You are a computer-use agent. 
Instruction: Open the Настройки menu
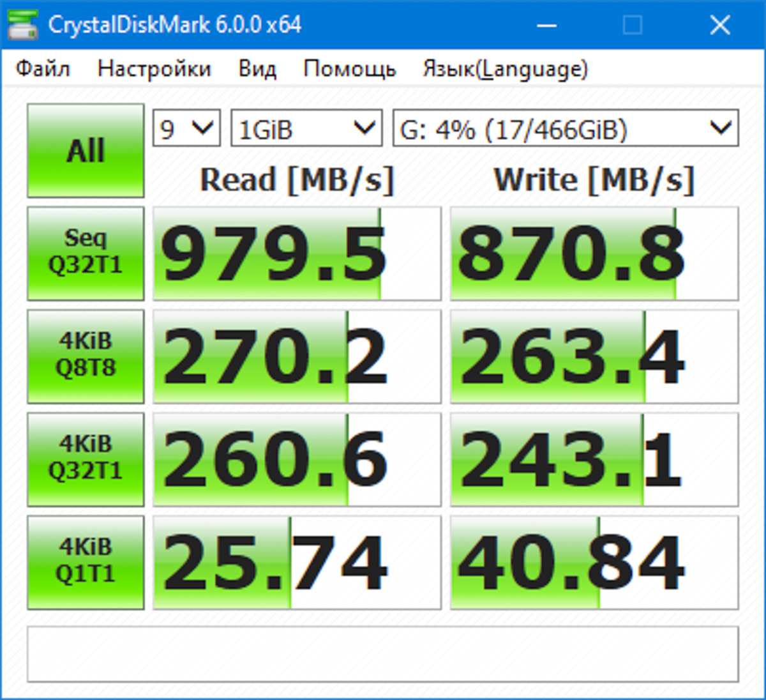[154, 68]
